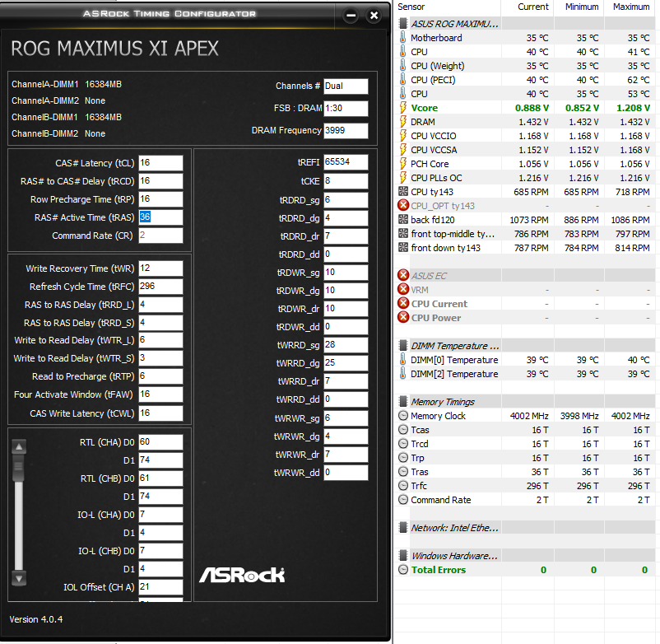Viewport: 660px width, 644px height.
Task: Click the Network Intel Ethernet chip icon
Action: pyautogui.click(x=402, y=528)
